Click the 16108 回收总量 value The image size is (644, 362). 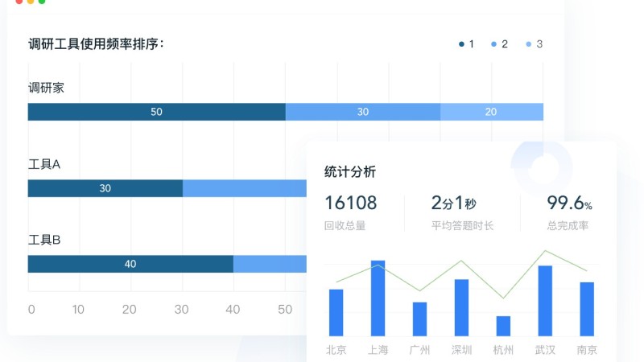[351, 203]
